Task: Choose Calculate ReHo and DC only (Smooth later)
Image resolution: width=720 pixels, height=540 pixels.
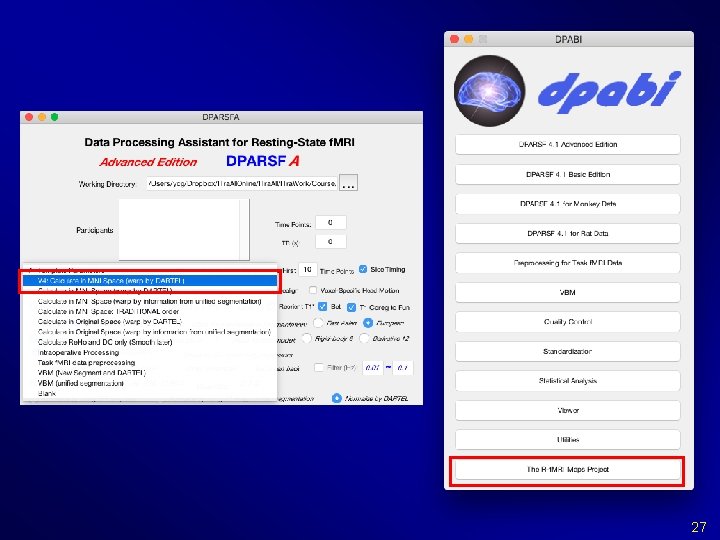Action: pyautogui.click(x=150, y=342)
